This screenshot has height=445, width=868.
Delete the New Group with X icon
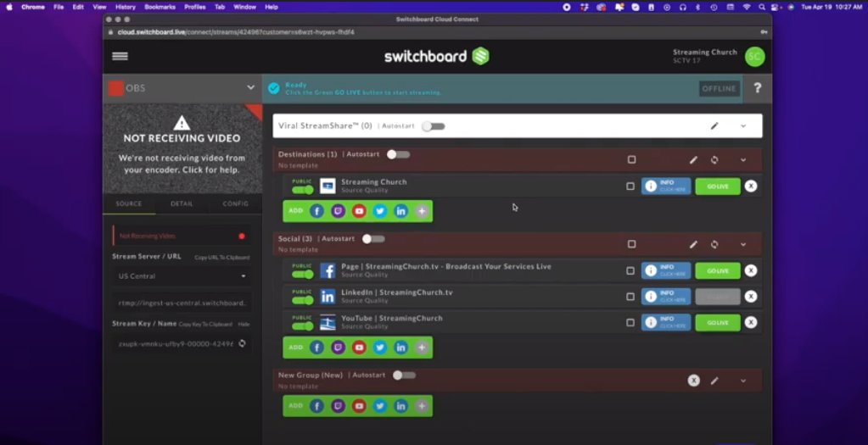[x=693, y=381]
